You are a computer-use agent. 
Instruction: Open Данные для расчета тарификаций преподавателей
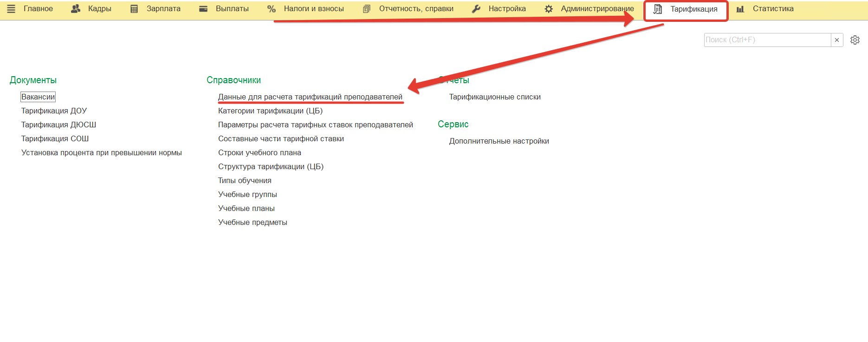pyautogui.click(x=310, y=97)
